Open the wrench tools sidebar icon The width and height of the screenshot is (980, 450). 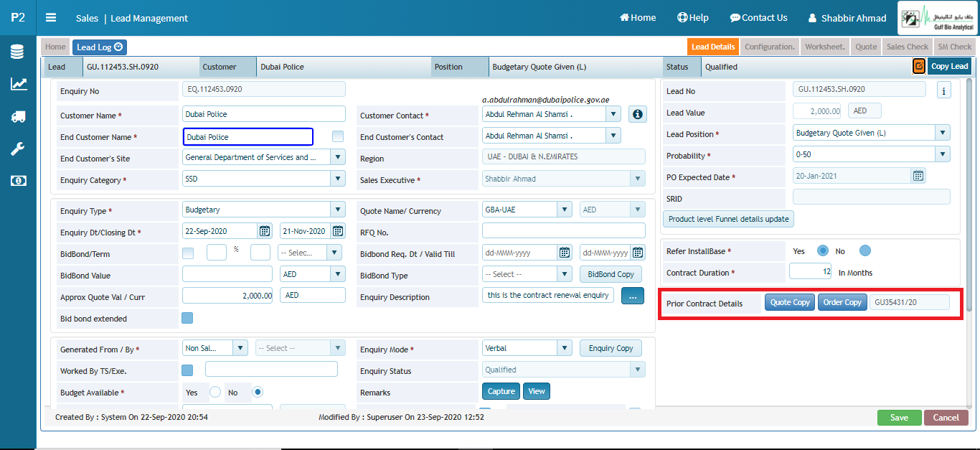[x=18, y=149]
